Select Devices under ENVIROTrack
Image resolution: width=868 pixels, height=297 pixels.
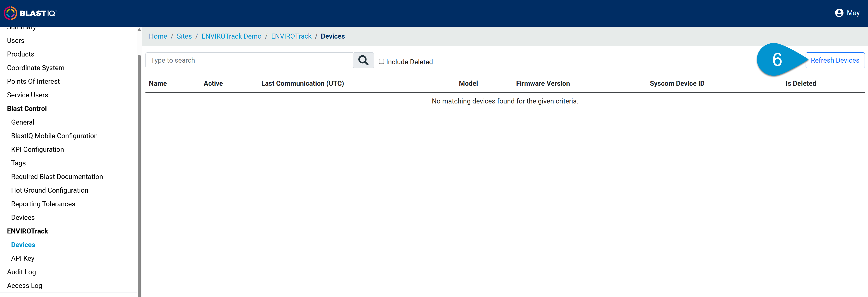coord(23,245)
